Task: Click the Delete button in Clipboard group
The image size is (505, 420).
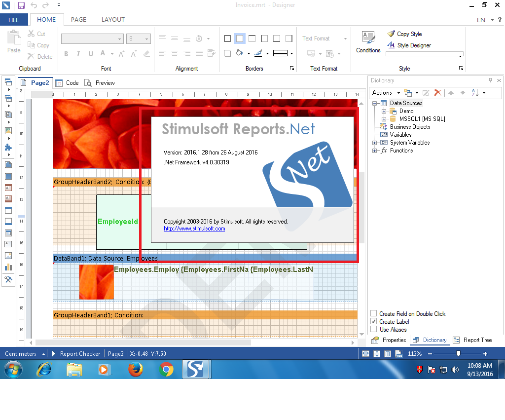Action: click(x=40, y=57)
